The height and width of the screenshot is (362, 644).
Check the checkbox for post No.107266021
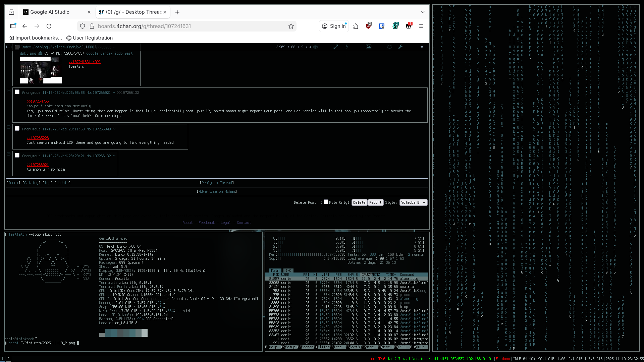tap(17, 92)
